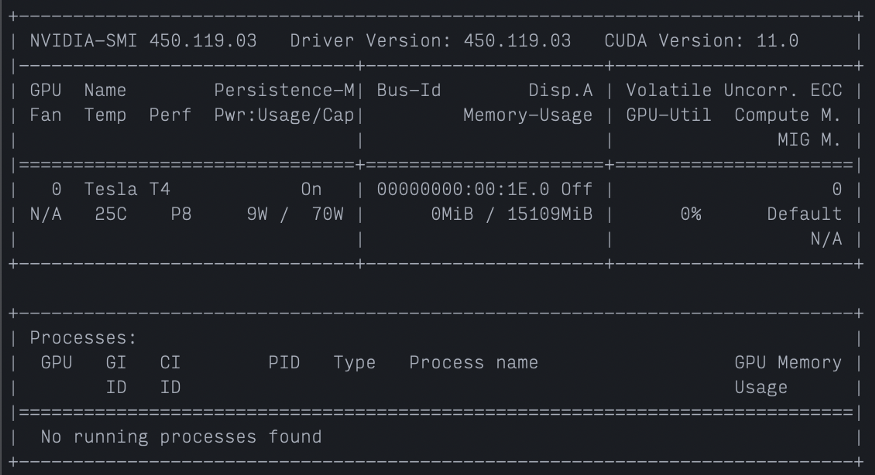Click the P8 performance state
Image resolution: width=875 pixels, height=475 pixels.
181,213
